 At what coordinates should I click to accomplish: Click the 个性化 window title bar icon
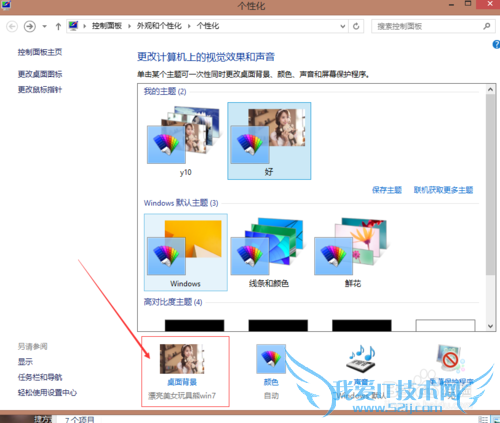point(6,5)
